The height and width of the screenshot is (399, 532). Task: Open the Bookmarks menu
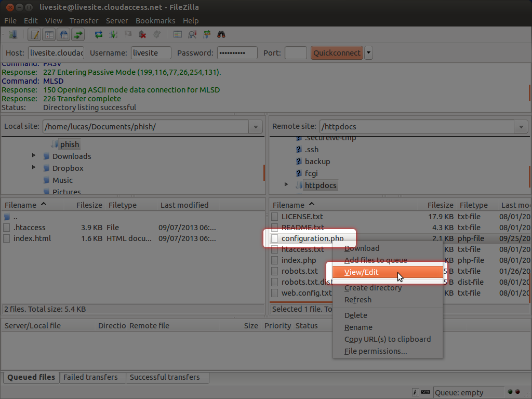pos(155,21)
